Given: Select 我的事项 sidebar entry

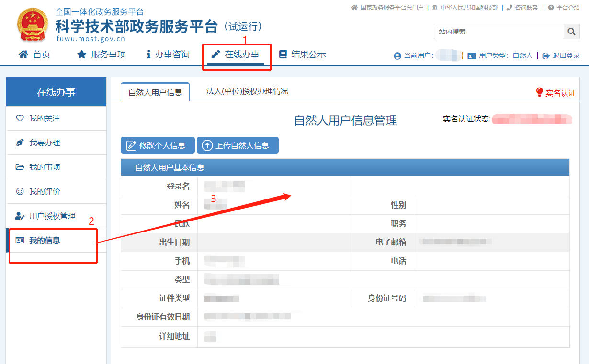Looking at the screenshot, I should pos(45,167).
